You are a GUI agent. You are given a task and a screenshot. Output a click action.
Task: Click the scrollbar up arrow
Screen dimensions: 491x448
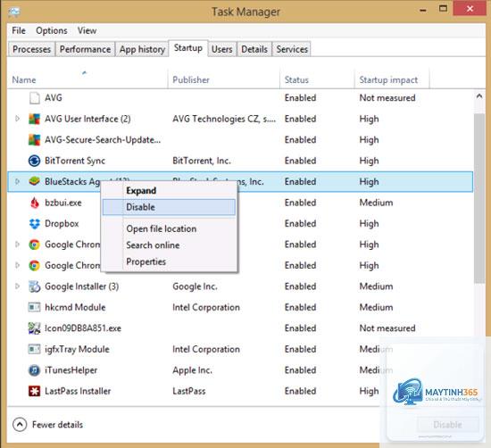(x=479, y=96)
